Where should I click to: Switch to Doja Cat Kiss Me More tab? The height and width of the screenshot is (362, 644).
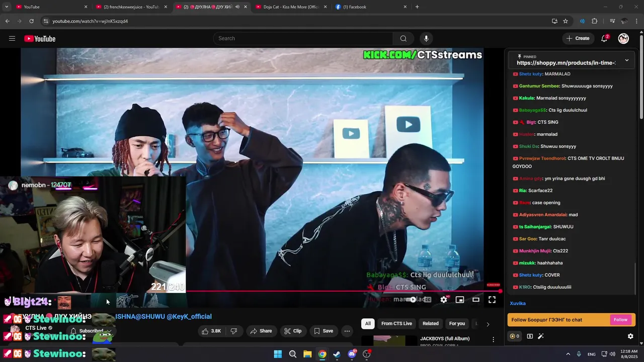(x=291, y=7)
